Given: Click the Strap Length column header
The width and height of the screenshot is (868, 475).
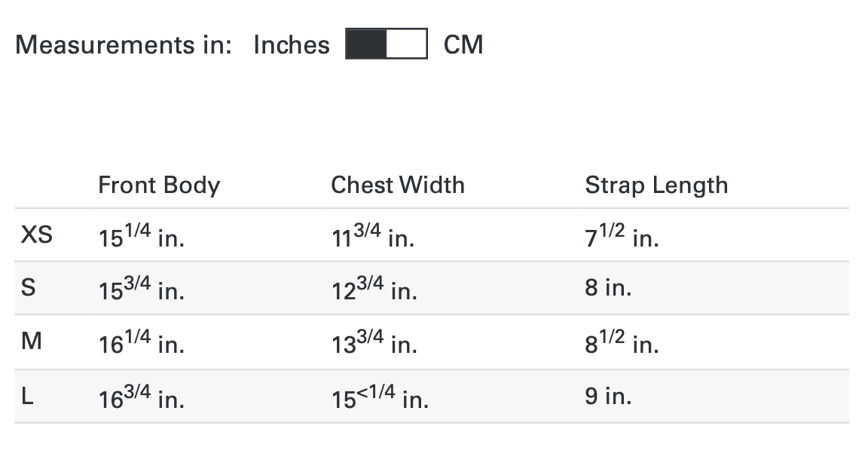Looking at the screenshot, I should click(656, 185).
